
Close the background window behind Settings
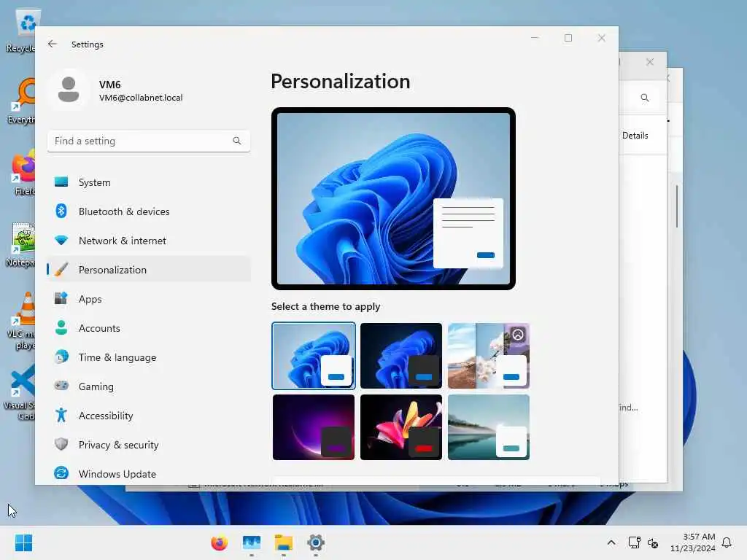pyautogui.click(x=650, y=62)
